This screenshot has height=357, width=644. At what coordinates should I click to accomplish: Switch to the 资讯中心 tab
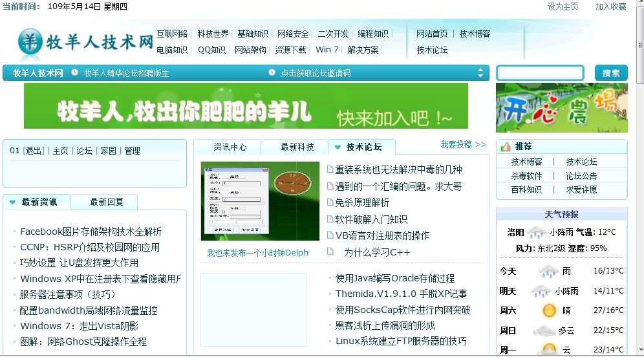coord(230,147)
